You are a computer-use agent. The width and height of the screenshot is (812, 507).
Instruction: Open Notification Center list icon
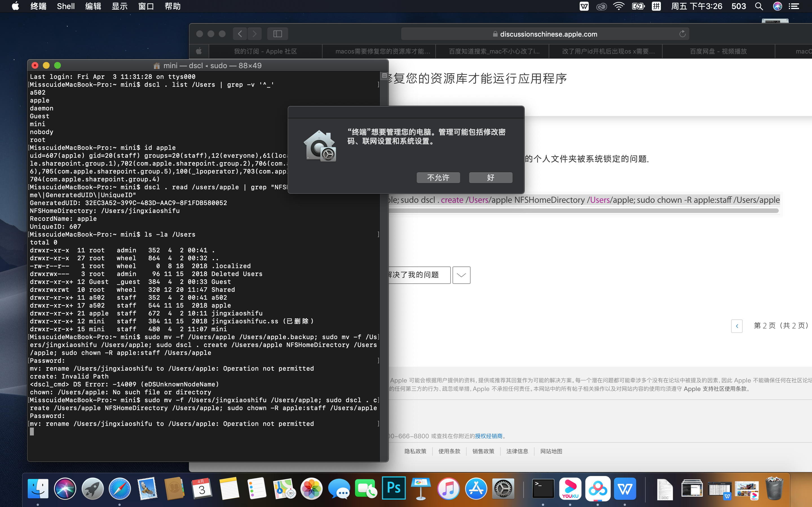(x=794, y=6)
